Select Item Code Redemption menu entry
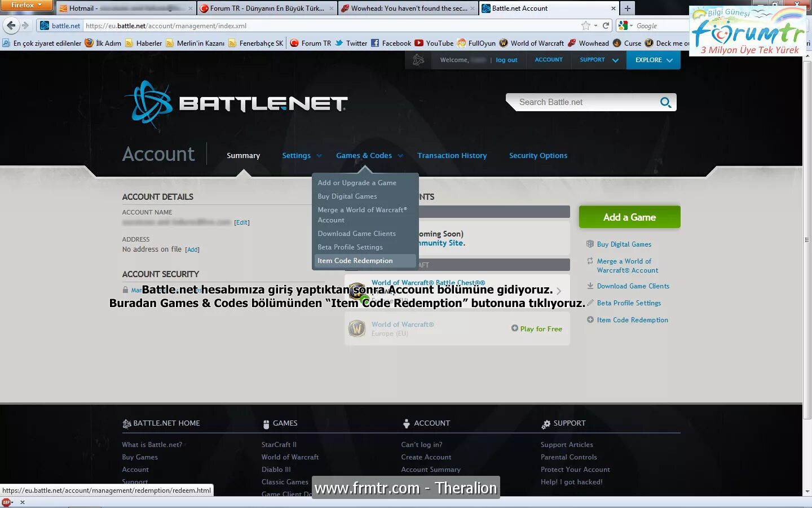This screenshot has width=812, height=508. pyautogui.click(x=365, y=261)
